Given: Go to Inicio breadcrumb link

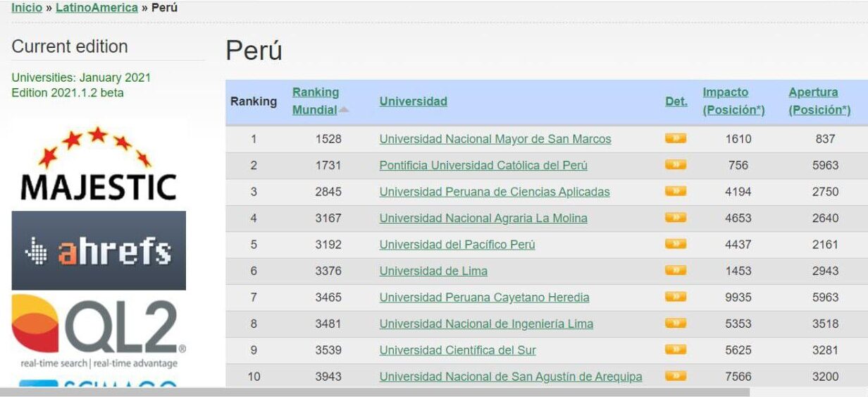Looking at the screenshot, I should [27, 8].
